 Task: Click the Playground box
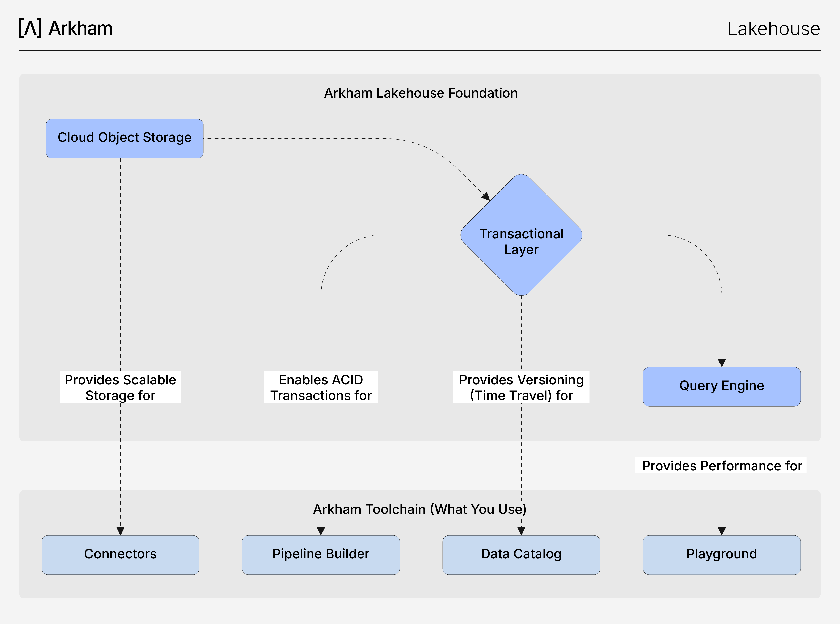722,555
